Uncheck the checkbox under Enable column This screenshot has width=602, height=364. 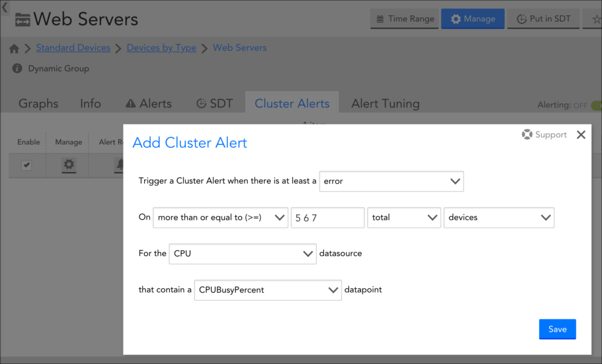pos(26,165)
